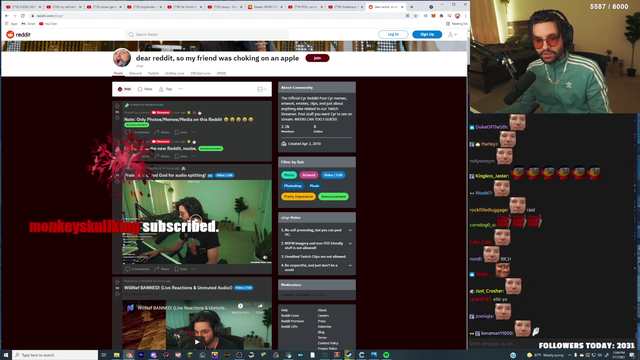Click the Join community button
The height and width of the screenshot is (360, 640).
click(x=317, y=58)
